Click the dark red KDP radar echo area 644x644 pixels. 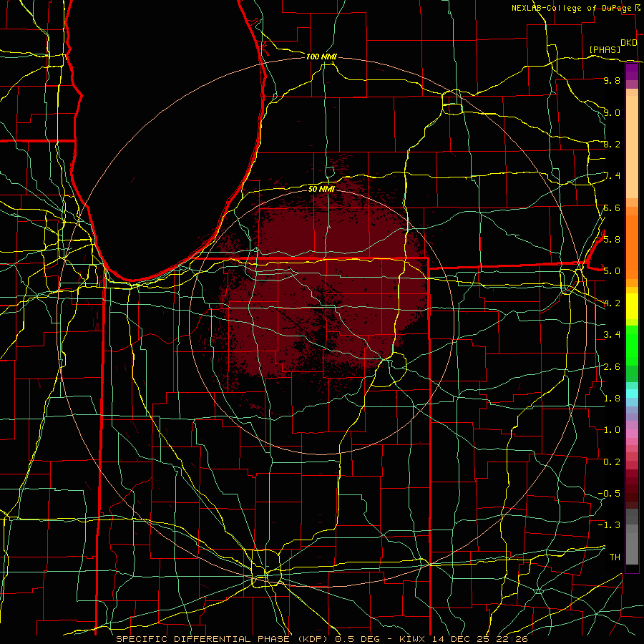324,288
